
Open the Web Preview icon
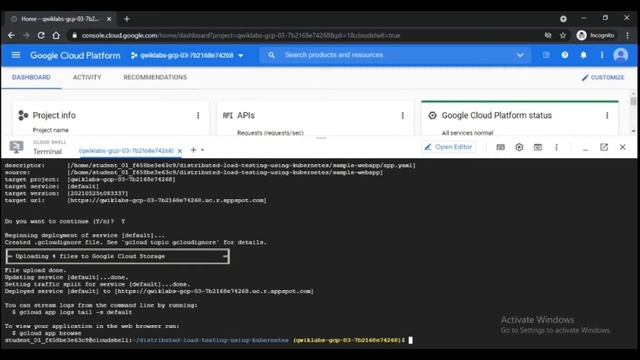(538, 147)
